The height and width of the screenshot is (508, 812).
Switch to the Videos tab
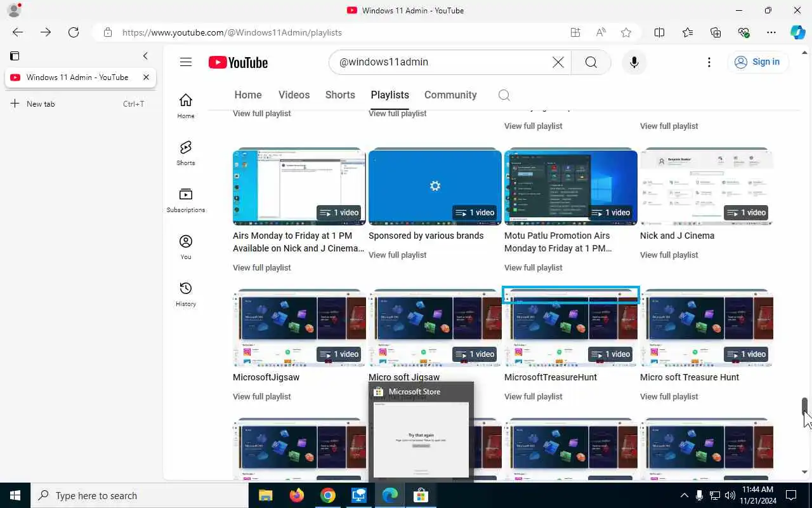294,95
